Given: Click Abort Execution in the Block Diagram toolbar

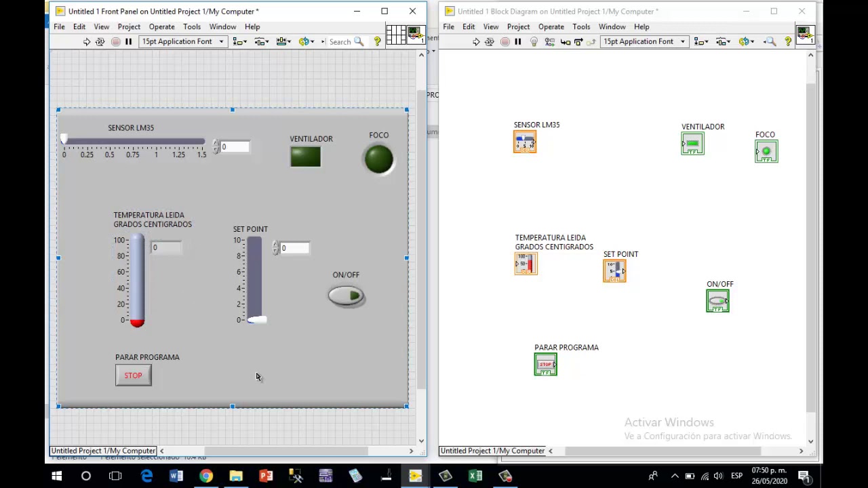Looking at the screenshot, I should [505, 42].
